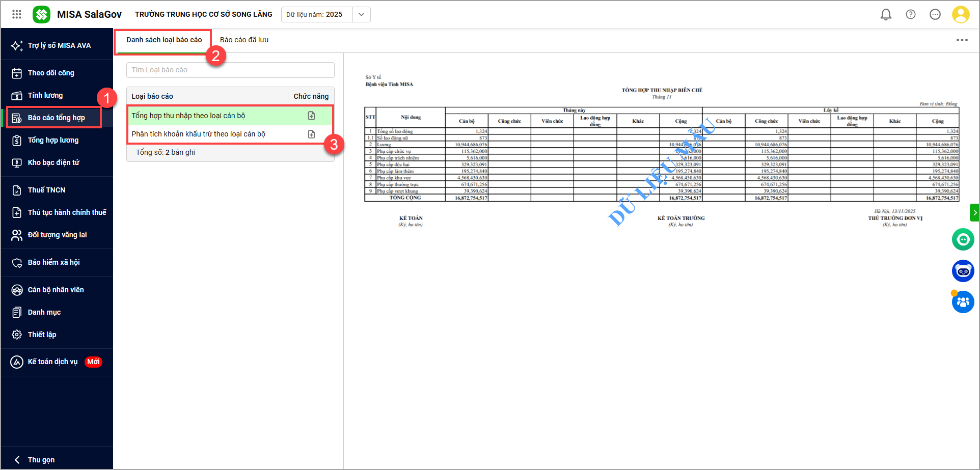Open the blue community group icon

[963, 302]
